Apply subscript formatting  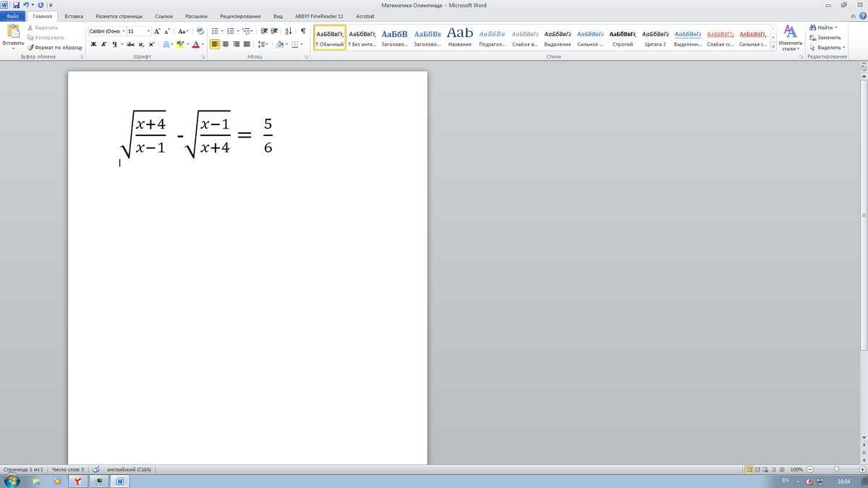142,44
